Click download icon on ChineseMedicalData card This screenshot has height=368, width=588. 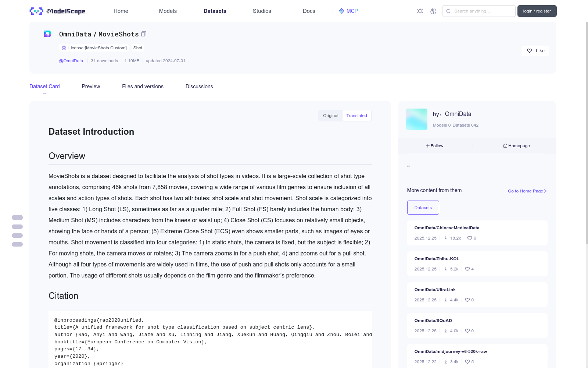pos(446,238)
